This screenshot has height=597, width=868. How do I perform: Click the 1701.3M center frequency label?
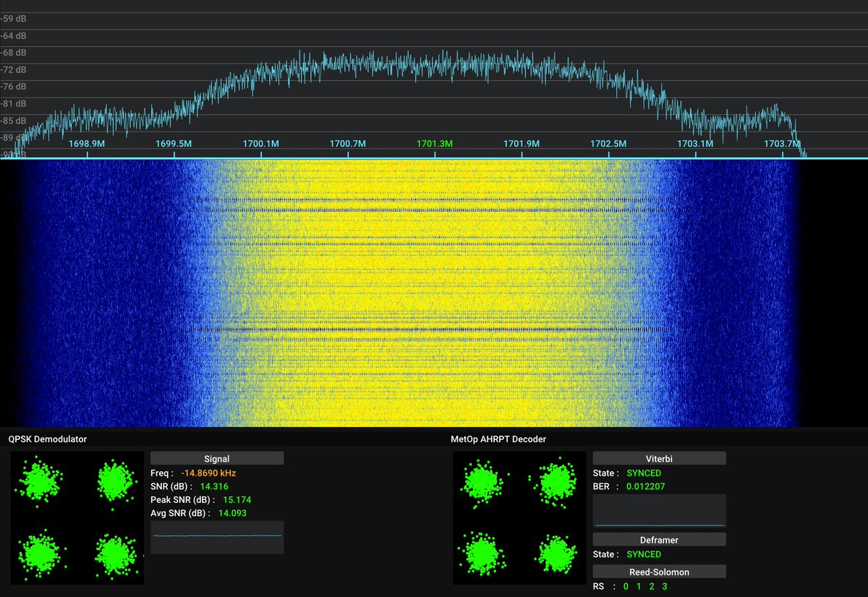coord(435,143)
